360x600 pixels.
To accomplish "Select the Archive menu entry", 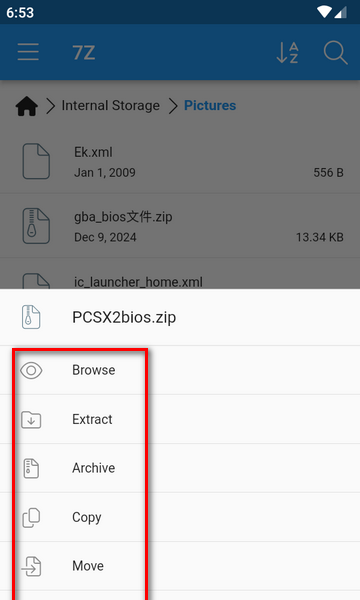I will point(180,468).
